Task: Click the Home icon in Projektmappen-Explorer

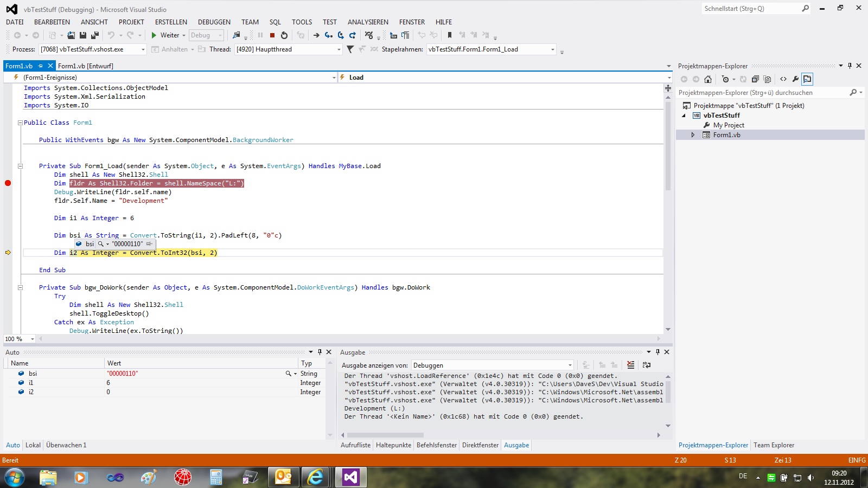Action: [x=708, y=79]
